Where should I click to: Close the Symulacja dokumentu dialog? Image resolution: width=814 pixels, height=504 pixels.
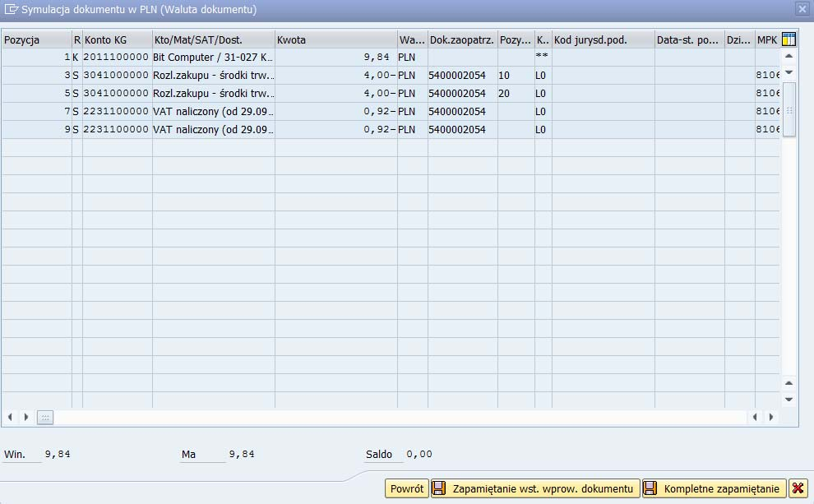coord(802,9)
